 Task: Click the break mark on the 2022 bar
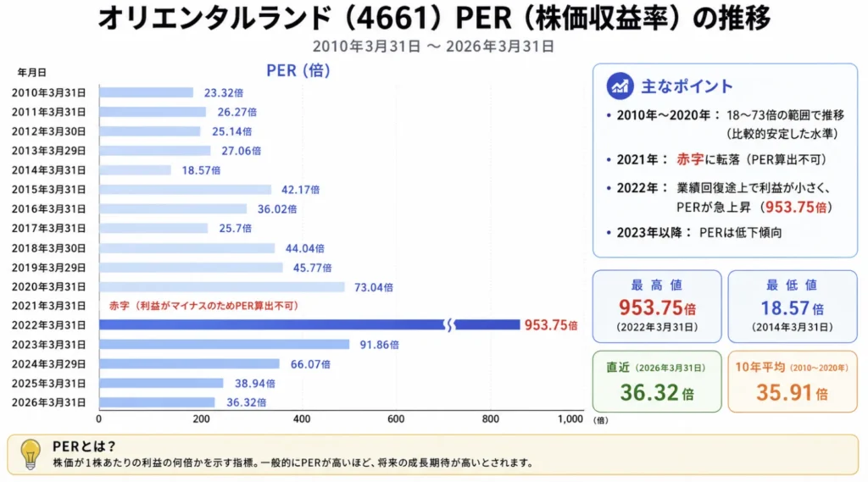click(450, 324)
